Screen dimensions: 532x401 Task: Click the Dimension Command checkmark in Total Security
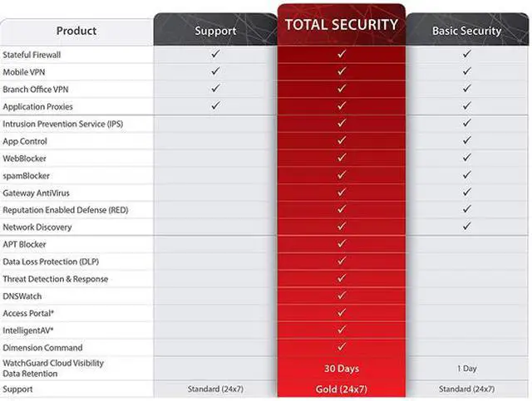click(x=341, y=347)
